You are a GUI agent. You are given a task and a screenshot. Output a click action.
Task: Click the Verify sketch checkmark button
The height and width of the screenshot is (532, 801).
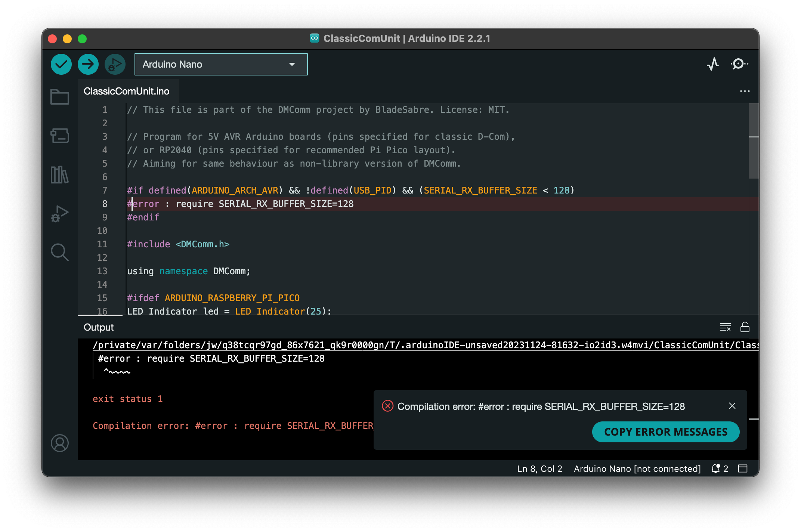tap(61, 64)
